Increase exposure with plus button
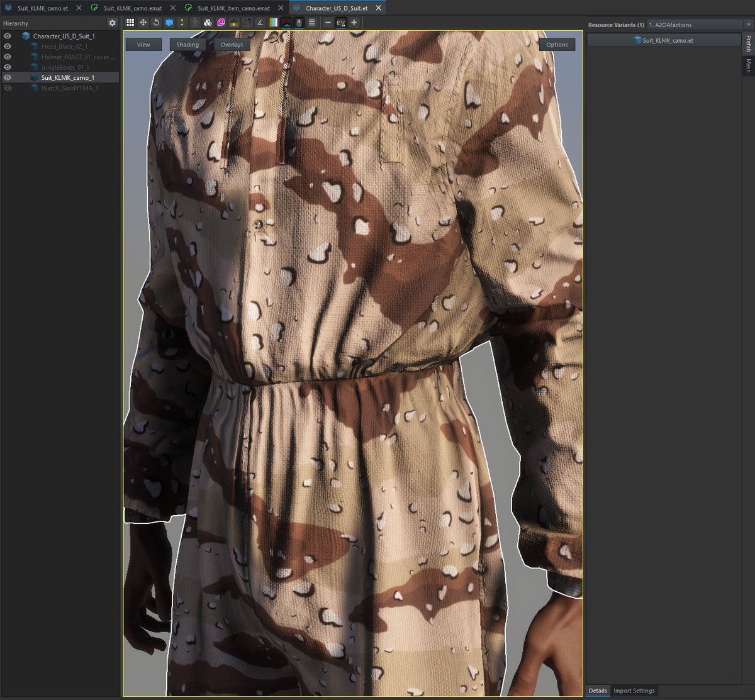 point(354,23)
